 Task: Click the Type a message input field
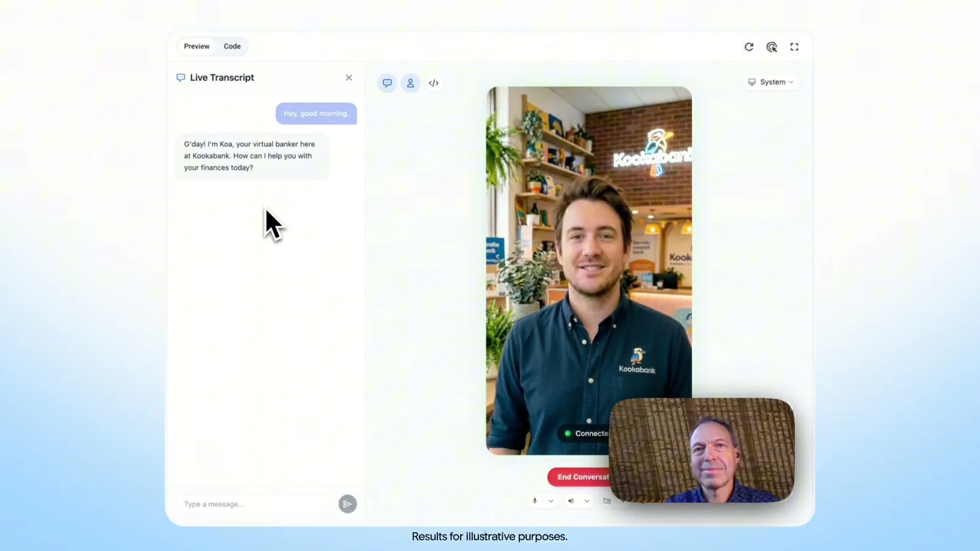[255, 504]
